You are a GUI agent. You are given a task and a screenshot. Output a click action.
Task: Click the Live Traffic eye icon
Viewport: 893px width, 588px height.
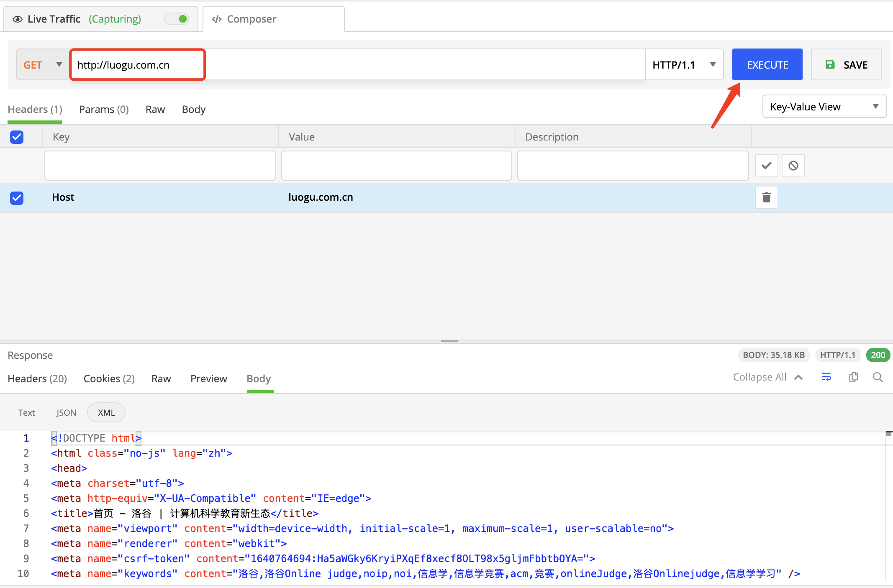(18, 19)
